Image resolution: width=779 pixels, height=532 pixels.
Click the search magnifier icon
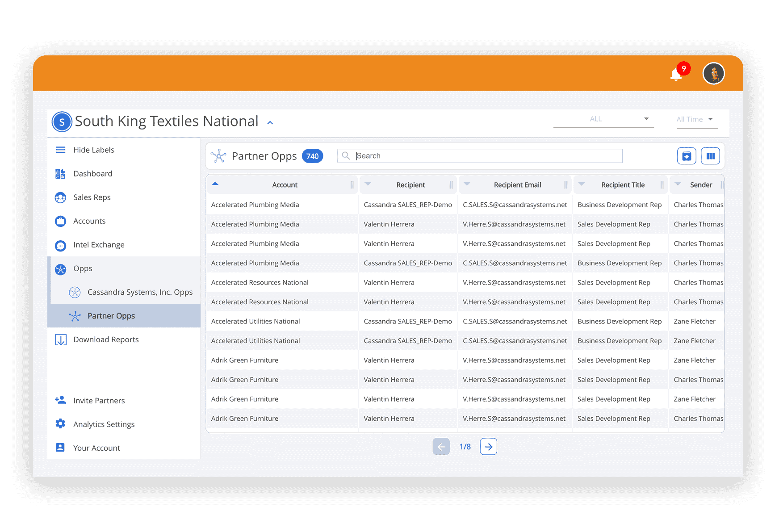[x=346, y=155]
